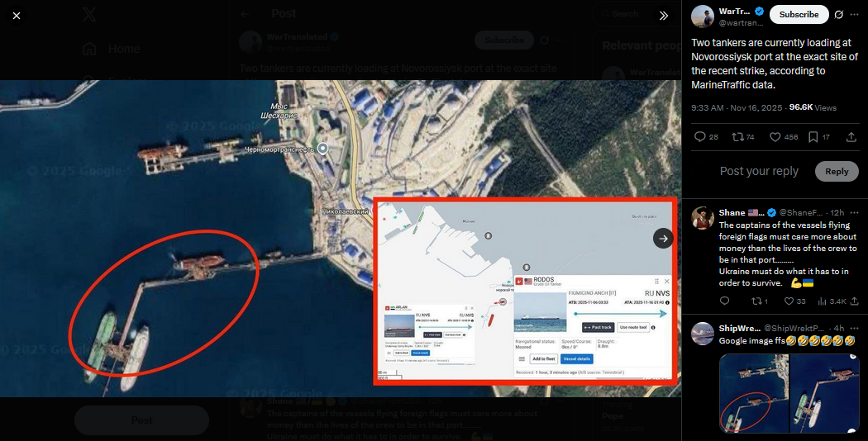Go to next image with arrow button
The image size is (868, 441).
pyautogui.click(x=663, y=239)
